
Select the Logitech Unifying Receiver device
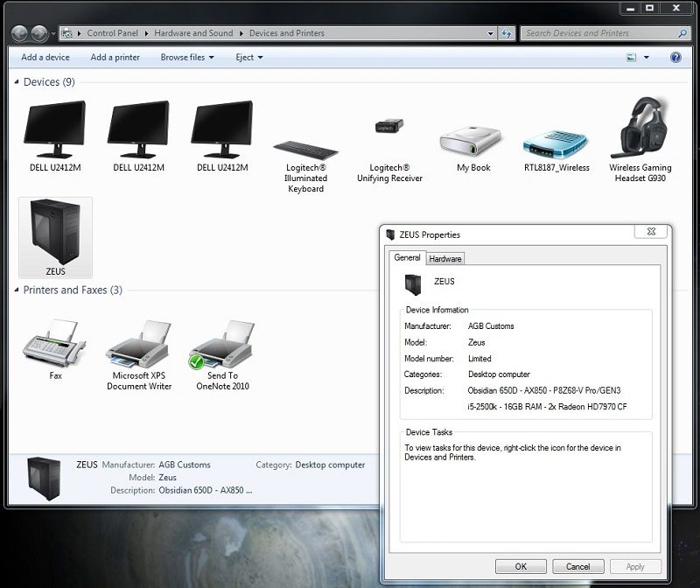coord(389,150)
